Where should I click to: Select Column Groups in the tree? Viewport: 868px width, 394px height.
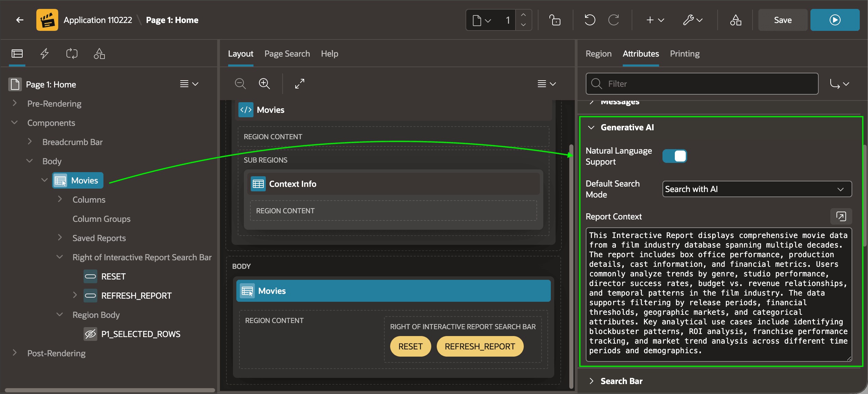[x=101, y=219]
